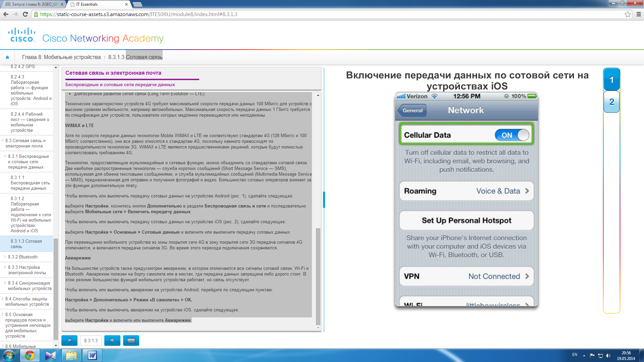Screen dimensions: 644x362
Task: Open File Explorer on taskbar
Action: [x=71, y=355]
